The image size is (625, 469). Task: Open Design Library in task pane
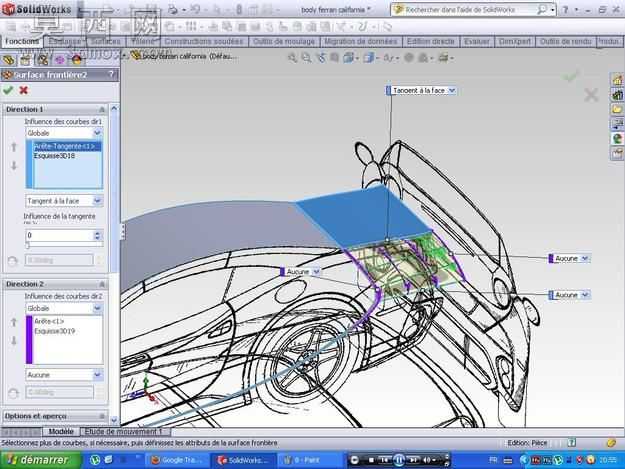(617, 95)
